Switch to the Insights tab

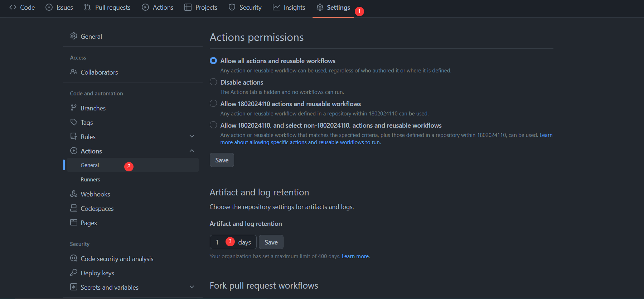click(289, 8)
